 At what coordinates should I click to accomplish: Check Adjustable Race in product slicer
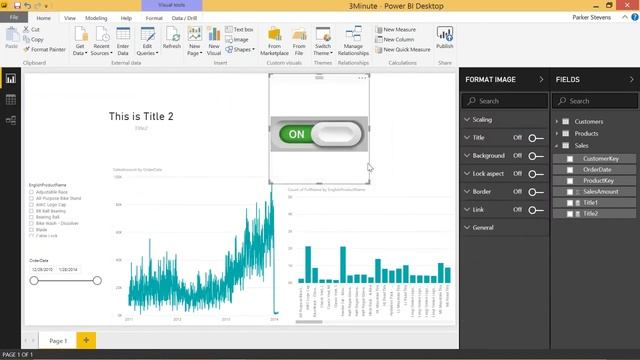pyautogui.click(x=31, y=192)
